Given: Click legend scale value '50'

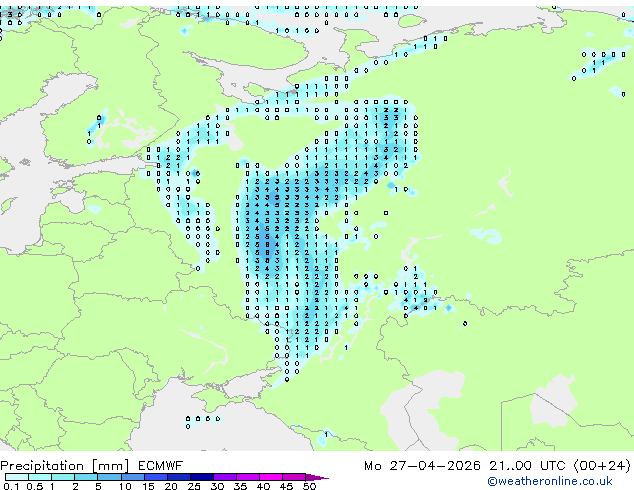Looking at the screenshot, I should click(309, 486).
